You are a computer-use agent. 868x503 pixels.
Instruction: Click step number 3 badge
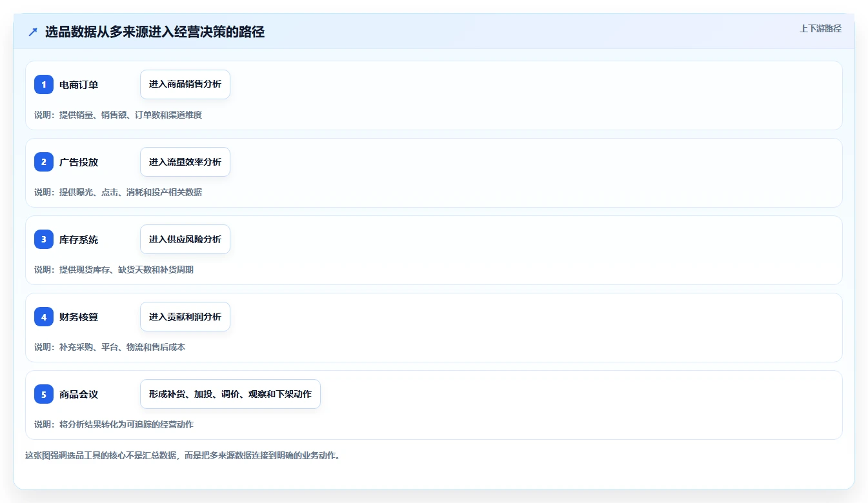point(44,239)
